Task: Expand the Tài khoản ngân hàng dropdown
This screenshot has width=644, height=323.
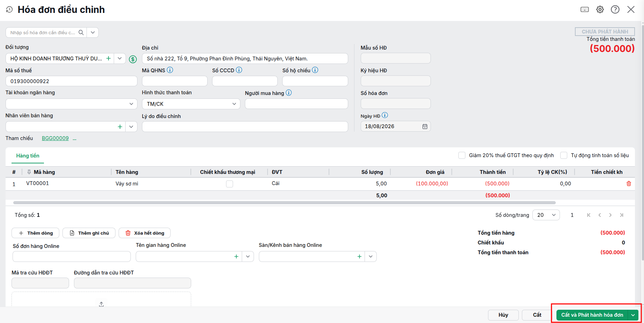Action: [131, 104]
